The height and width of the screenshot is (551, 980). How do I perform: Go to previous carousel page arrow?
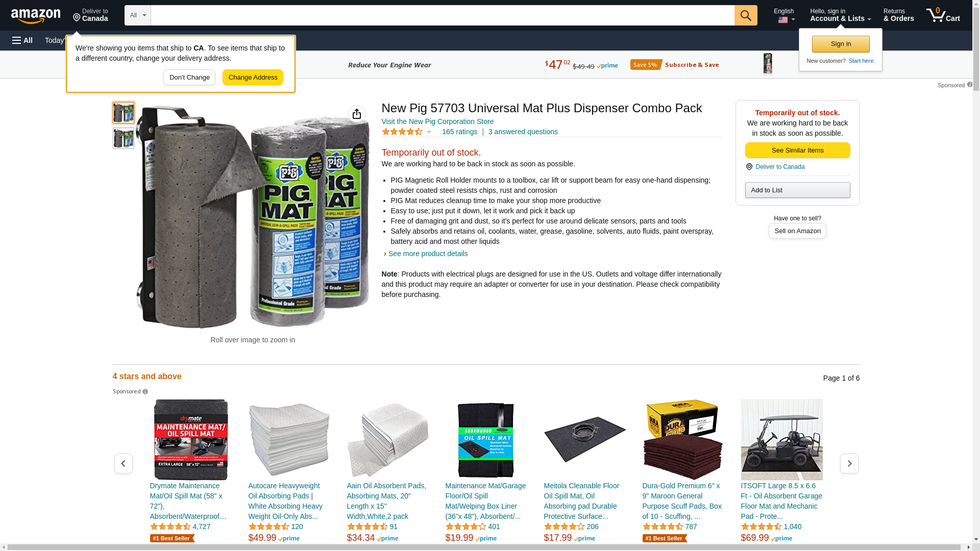click(x=124, y=463)
